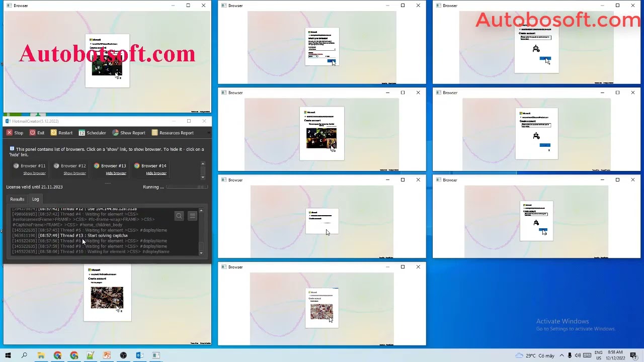
Task: Open File Explorer from the taskbar
Action: pos(41,355)
